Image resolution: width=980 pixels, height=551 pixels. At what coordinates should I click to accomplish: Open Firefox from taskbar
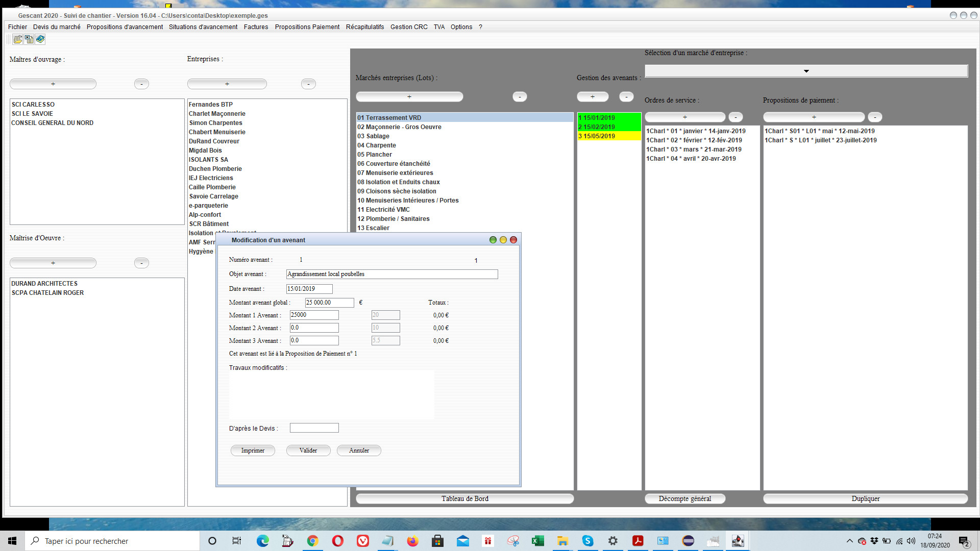coord(412,541)
